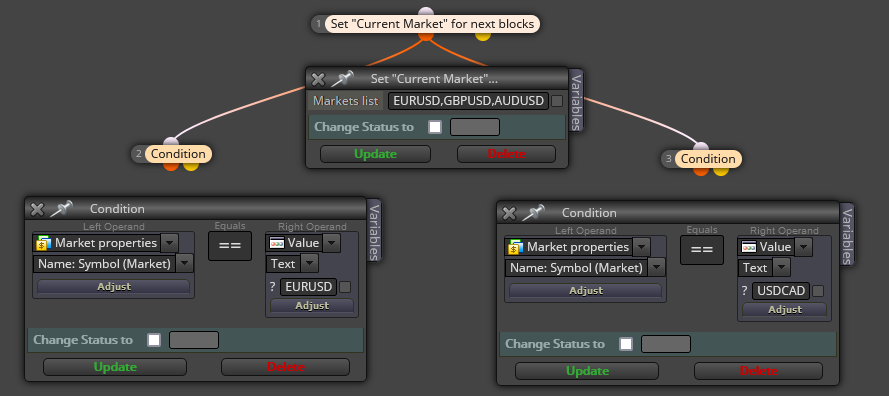Click EURUSD text value field
The image size is (889, 396).
tap(308, 287)
